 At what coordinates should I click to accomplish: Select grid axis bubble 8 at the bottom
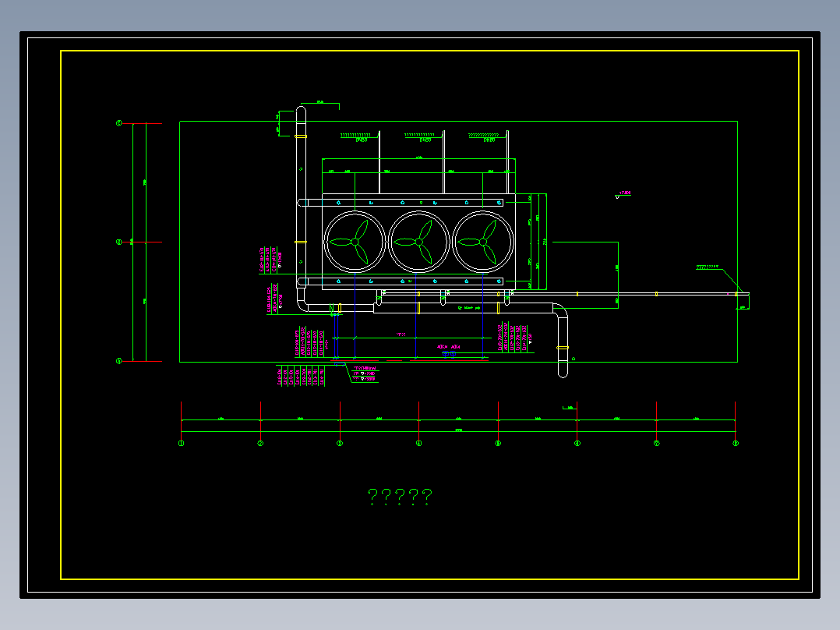(x=736, y=444)
